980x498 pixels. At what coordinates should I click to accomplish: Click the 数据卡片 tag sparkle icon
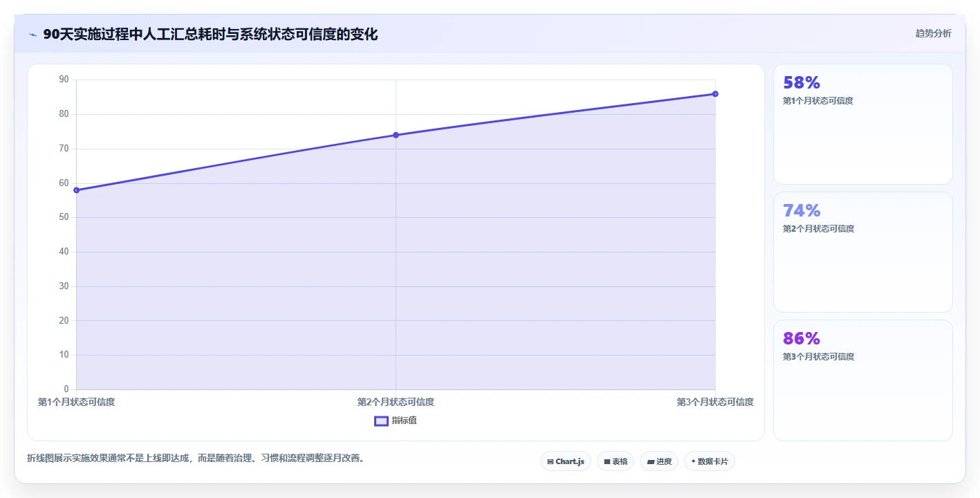point(694,461)
